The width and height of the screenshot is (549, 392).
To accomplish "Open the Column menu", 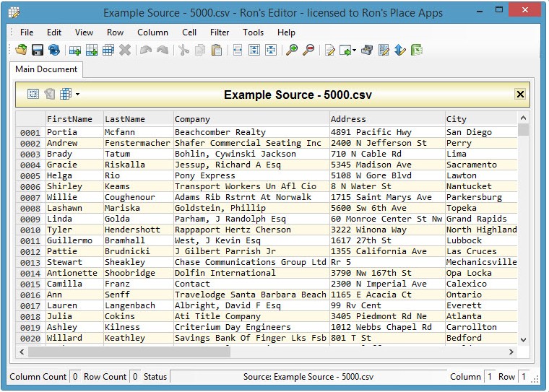I will pyautogui.click(x=152, y=32).
